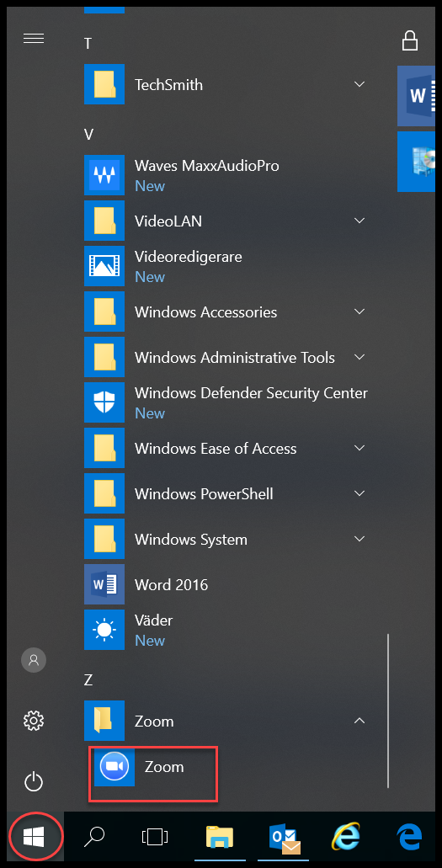The image size is (442, 868).
Task: Open Settings gear in Start menu
Action: click(x=34, y=721)
